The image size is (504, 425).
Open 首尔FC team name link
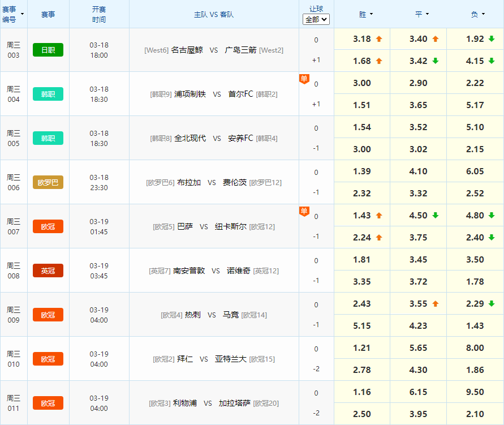click(240, 94)
